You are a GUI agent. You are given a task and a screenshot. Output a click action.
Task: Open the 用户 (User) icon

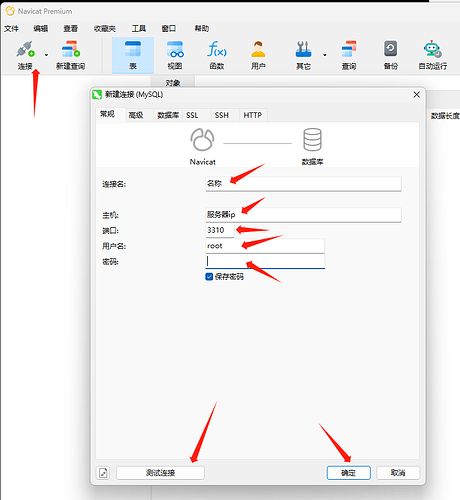coord(258,50)
